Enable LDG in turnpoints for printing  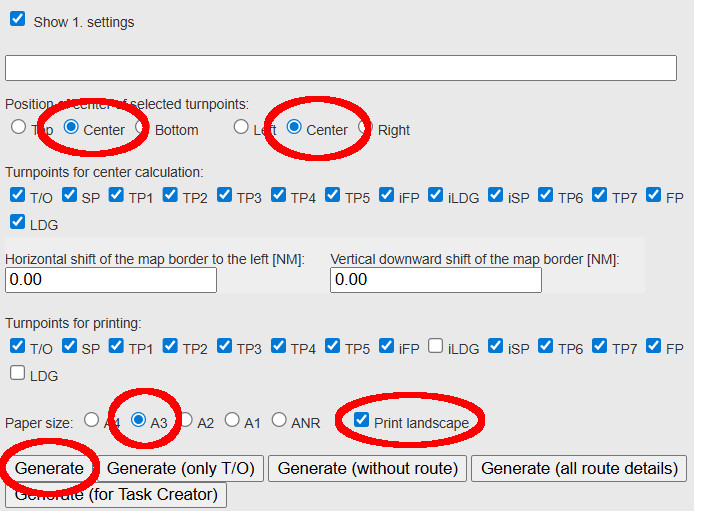(x=18, y=373)
